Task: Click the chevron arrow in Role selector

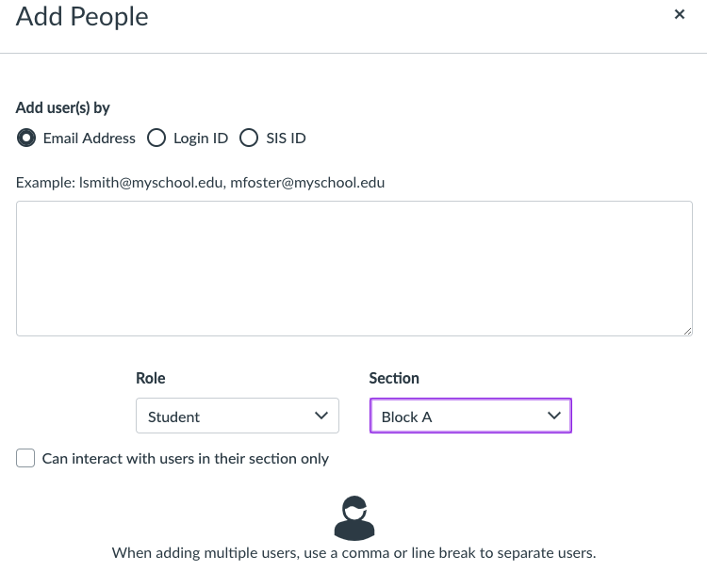Action: [x=321, y=416]
